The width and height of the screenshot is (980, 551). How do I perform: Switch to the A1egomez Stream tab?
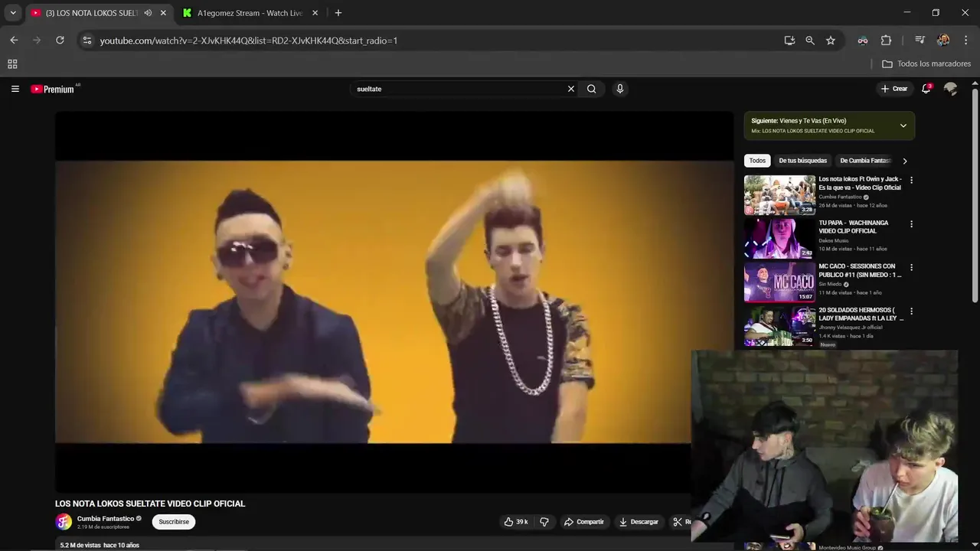click(x=250, y=13)
